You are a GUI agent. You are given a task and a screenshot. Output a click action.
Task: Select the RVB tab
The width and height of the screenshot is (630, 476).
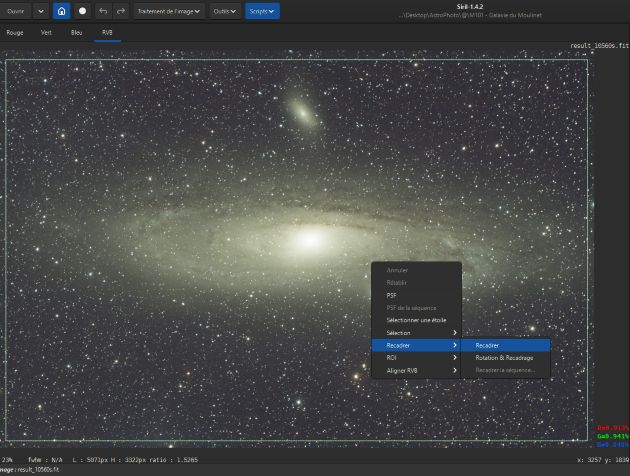click(x=107, y=32)
